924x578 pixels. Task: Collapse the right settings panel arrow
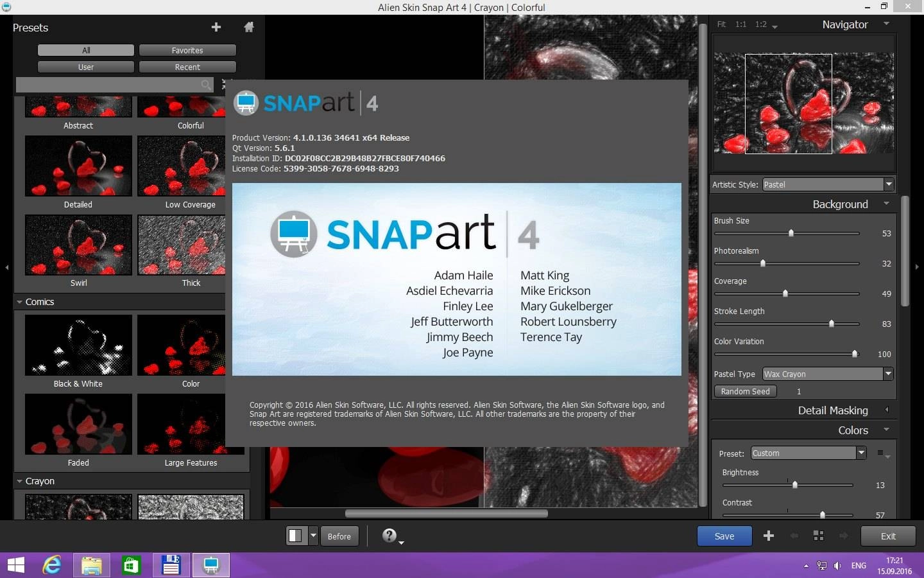917,267
